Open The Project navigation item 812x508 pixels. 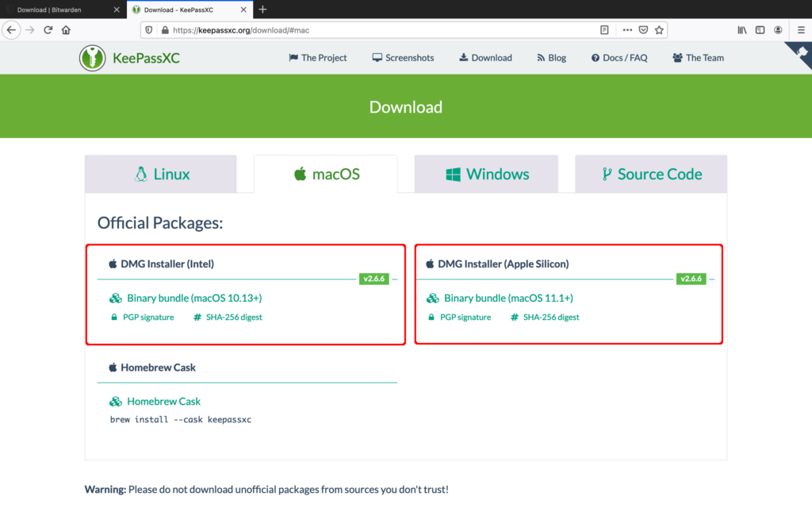(x=317, y=58)
